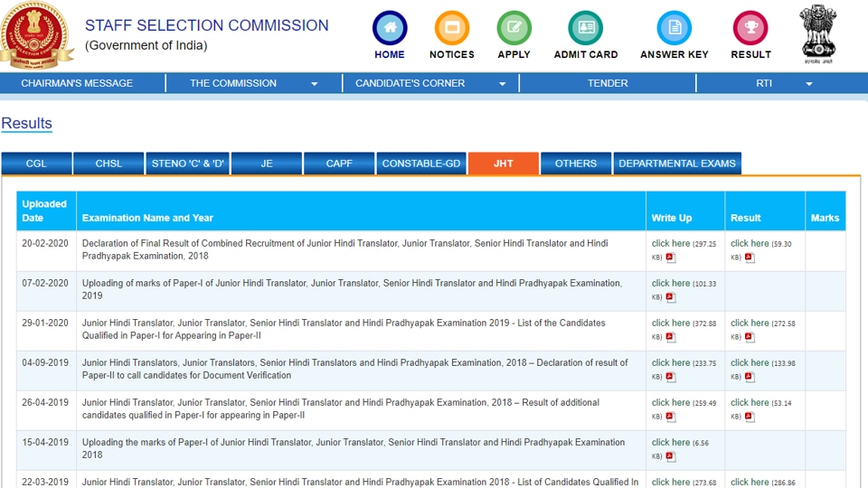Open Chairman's Message menu item
This screenshot has height=488, width=868.
click(x=77, y=83)
